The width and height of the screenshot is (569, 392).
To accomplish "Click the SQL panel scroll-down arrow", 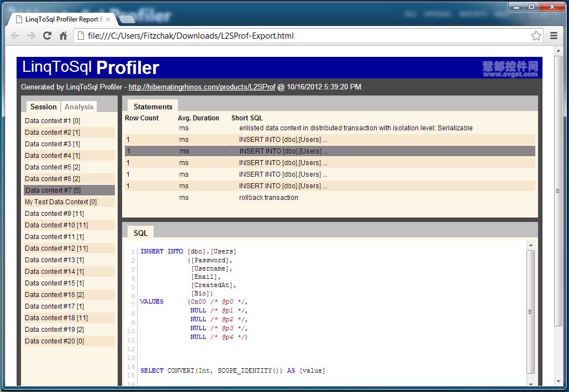I will tap(530, 384).
